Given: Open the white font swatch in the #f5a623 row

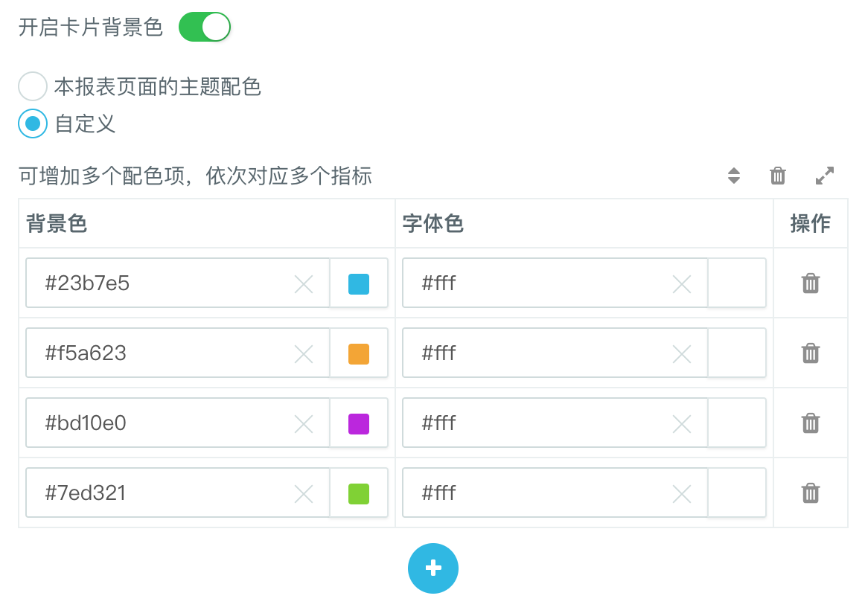Looking at the screenshot, I should click(737, 353).
